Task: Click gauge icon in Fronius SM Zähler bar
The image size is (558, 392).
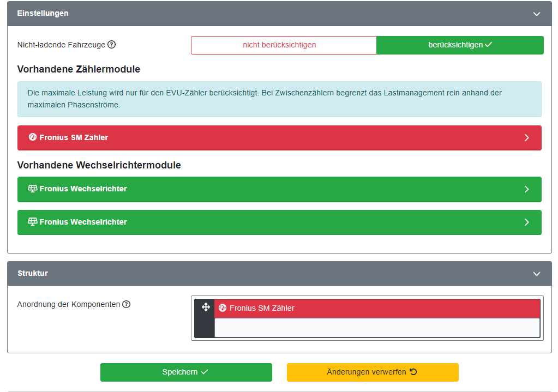Action: (32, 137)
